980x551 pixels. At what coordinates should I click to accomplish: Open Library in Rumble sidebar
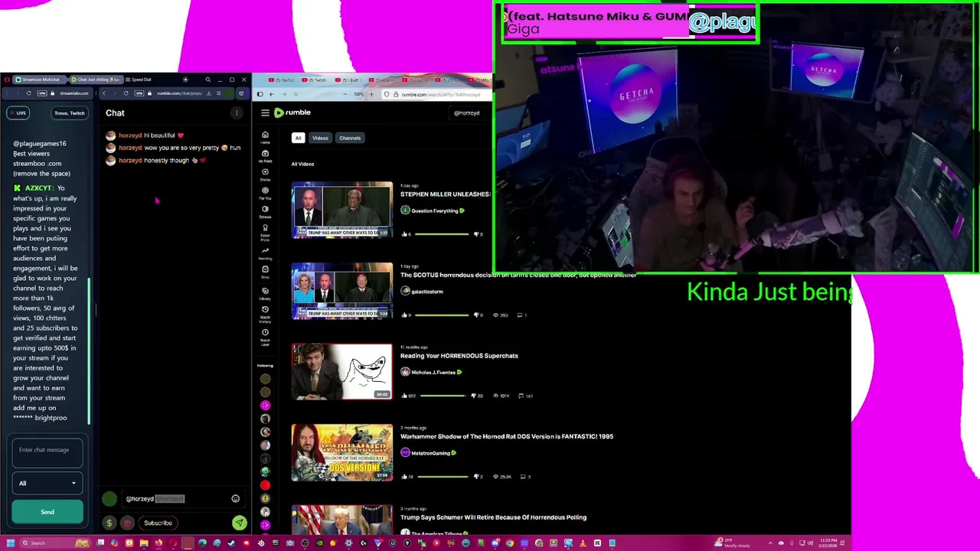point(265,292)
